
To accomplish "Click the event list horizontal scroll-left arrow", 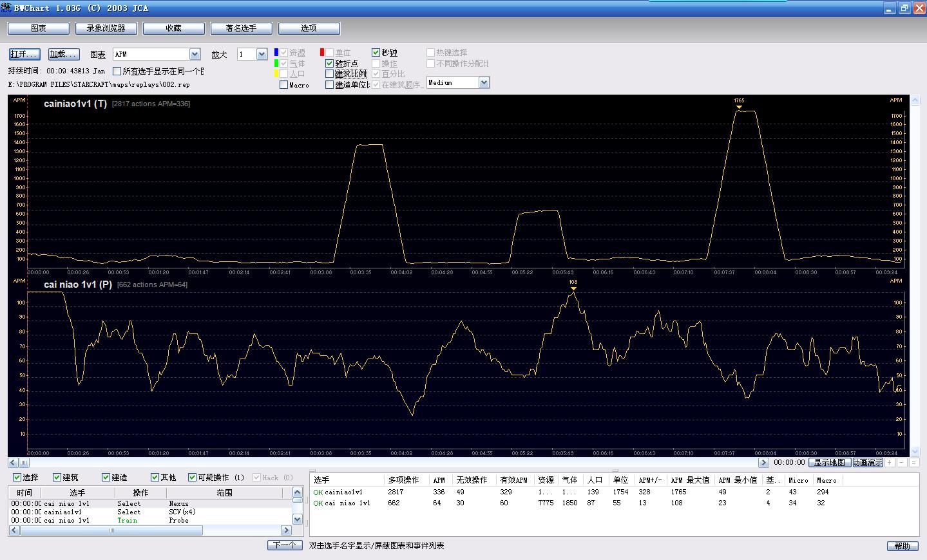I will coord(14,531).
